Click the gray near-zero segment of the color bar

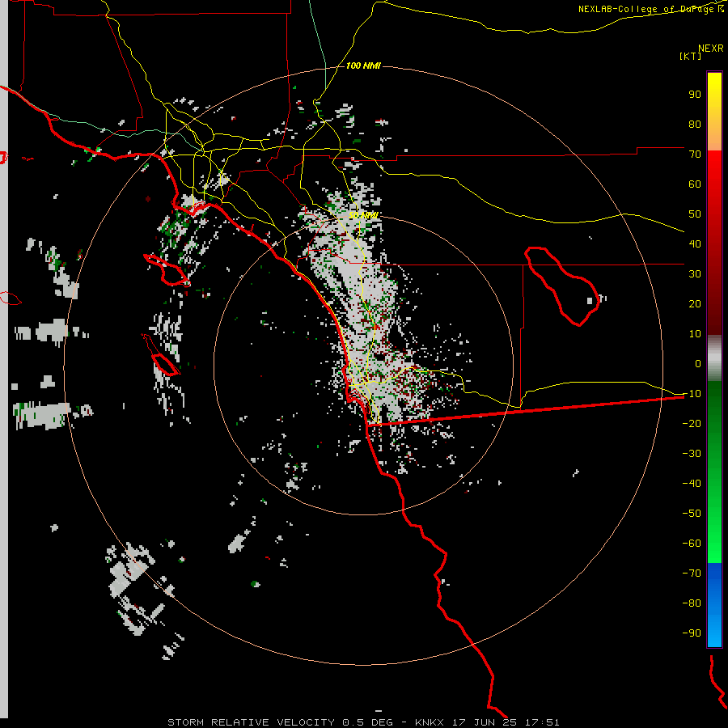(x=714, y=358)
